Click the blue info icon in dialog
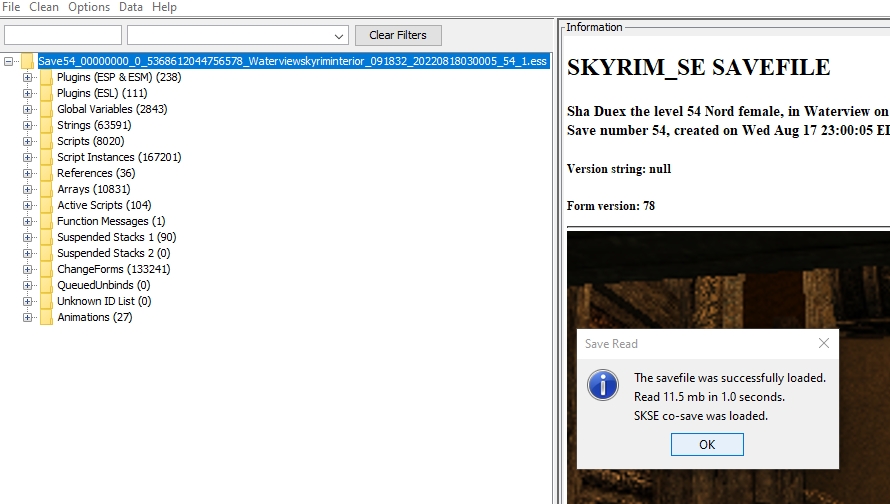 [x=603, y=385]
